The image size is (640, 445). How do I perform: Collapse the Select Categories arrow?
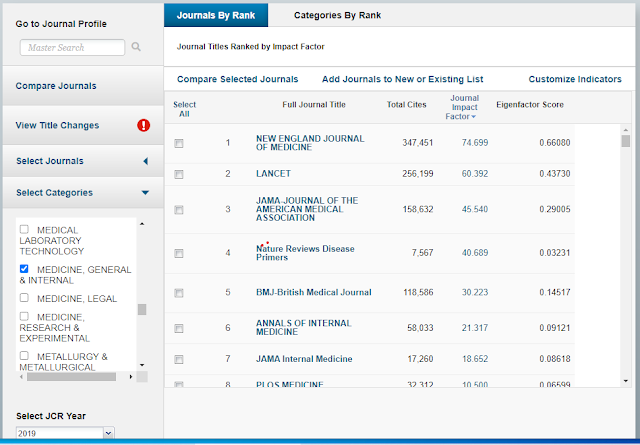click(x=145, y=193)
